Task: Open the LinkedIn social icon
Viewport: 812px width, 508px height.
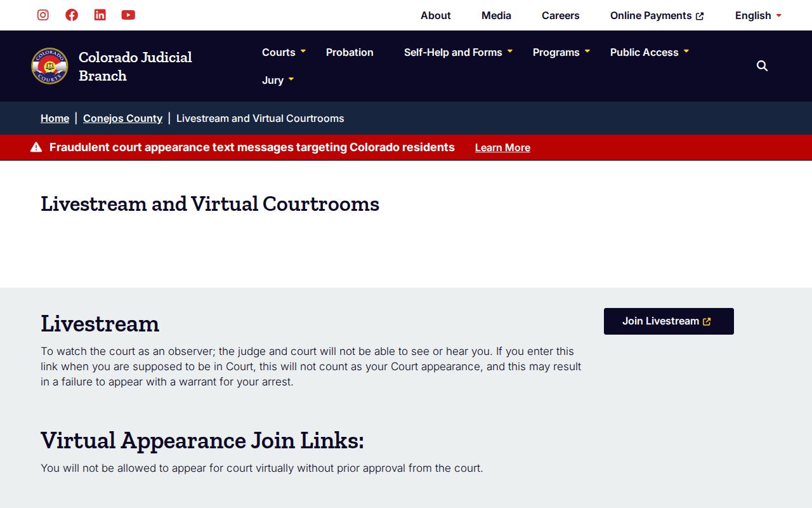Action: point(100,15)
